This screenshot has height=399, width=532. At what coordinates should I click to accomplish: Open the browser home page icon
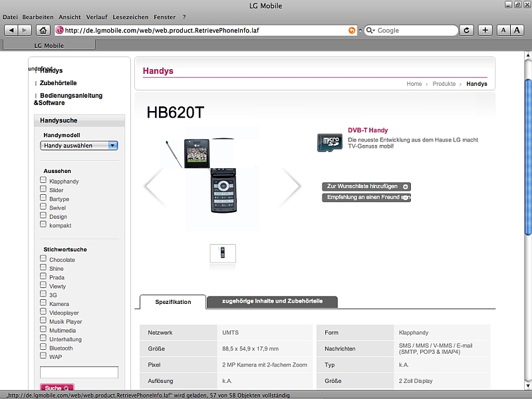click(x=43, y=30)
